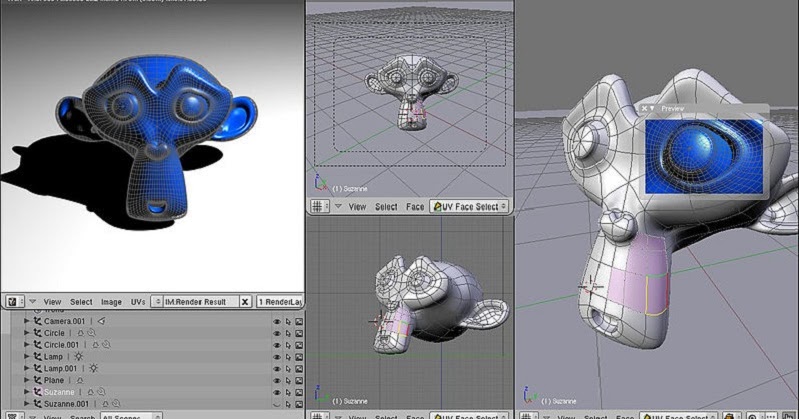Click the highlighted object icon beside Suzanne
This screenshot has height=419, width=799.
37,392
